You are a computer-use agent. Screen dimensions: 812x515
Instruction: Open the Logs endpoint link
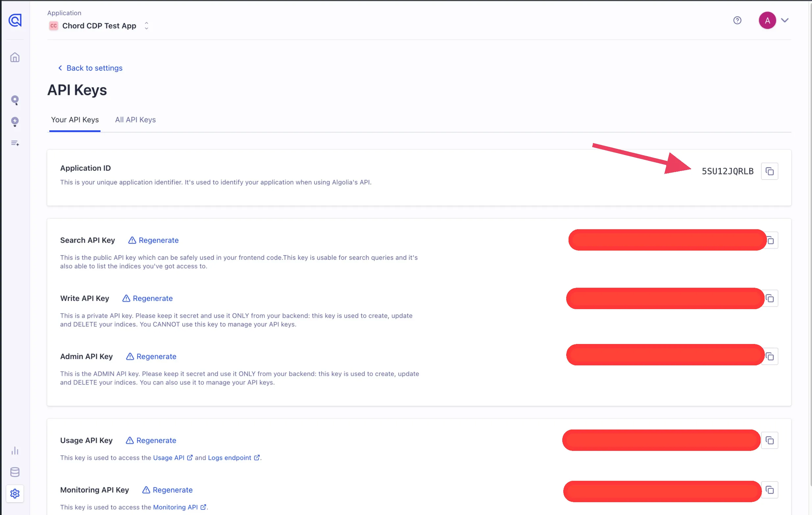click(234, 457)
